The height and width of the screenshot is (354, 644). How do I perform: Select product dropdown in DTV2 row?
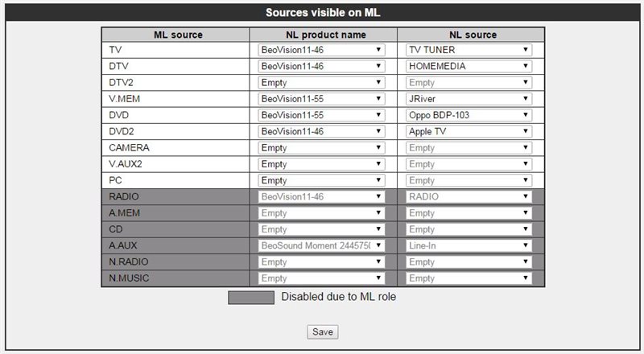[322, 82]
